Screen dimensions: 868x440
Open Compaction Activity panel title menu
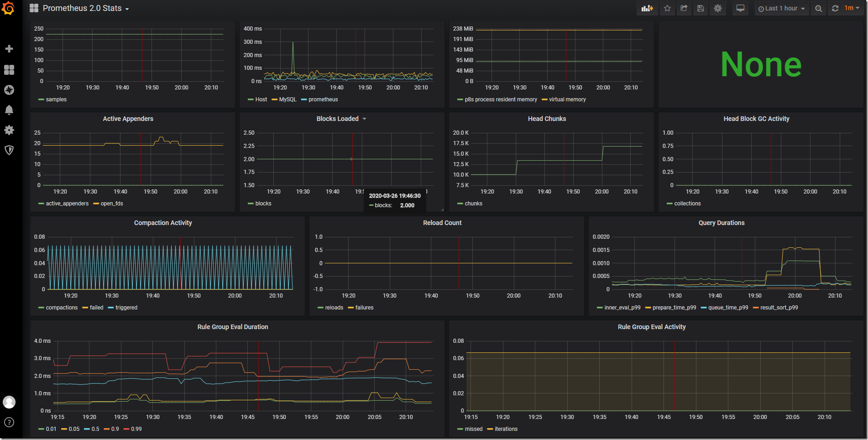click(x=163, y=223)
